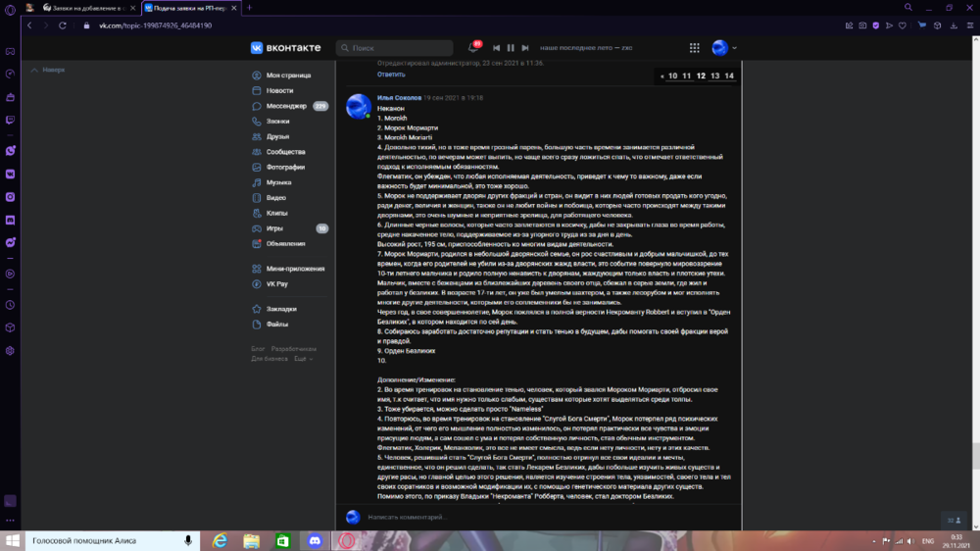This screenshot has width=980, height=551.
Task: Click Ответить under the edited post
Action: [391, 75]
